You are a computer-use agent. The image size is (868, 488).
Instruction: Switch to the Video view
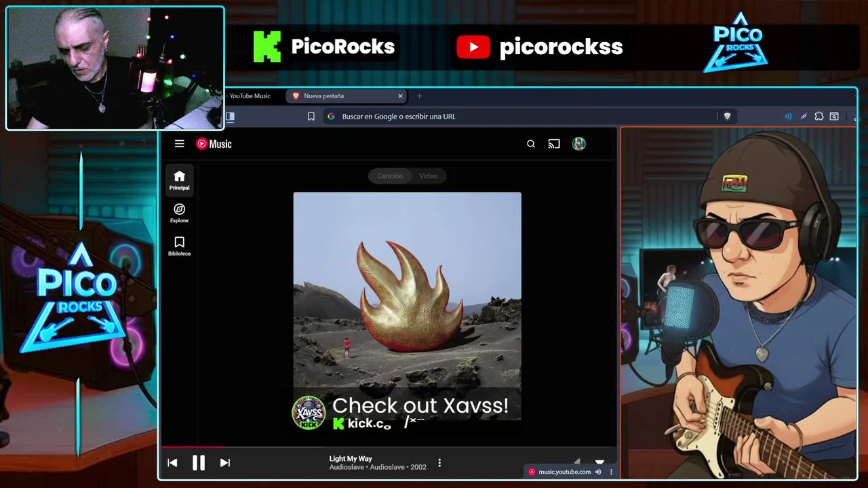click(428, 176)
